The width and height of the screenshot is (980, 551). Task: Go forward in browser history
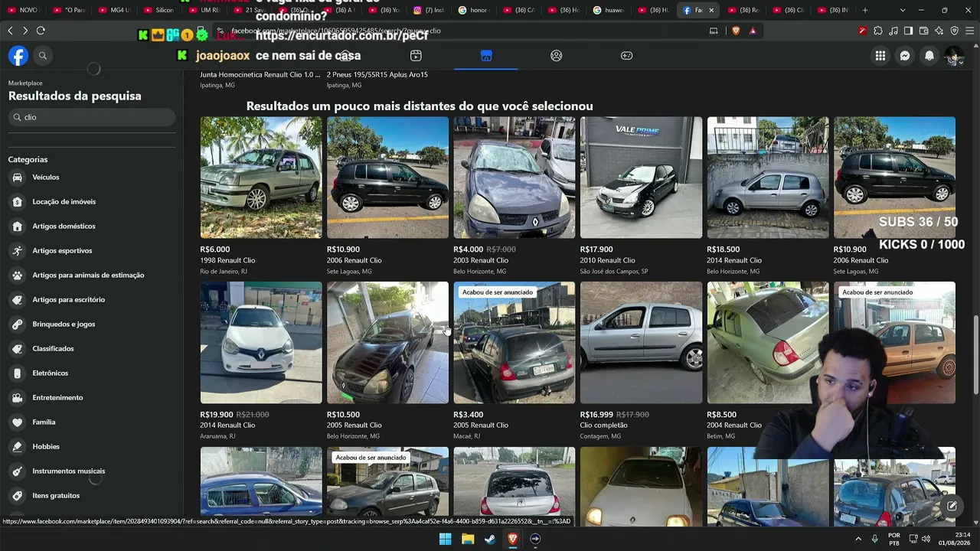25,31
